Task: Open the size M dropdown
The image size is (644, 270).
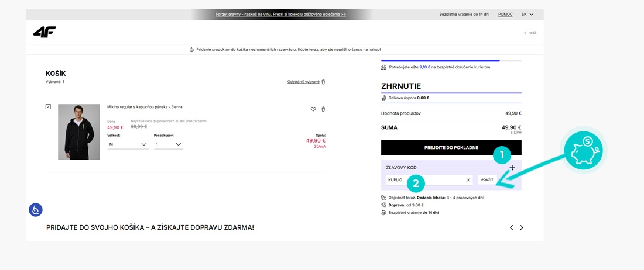Action: 128,144
